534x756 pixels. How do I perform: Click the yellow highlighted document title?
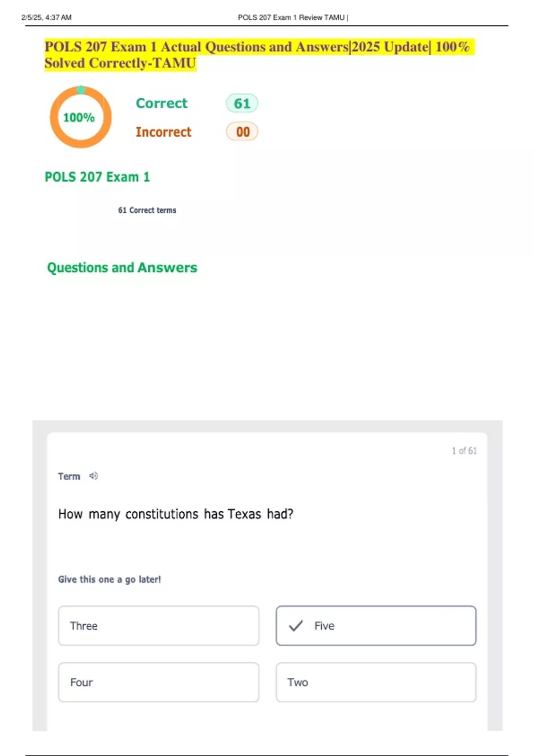[x=257, y=54]
